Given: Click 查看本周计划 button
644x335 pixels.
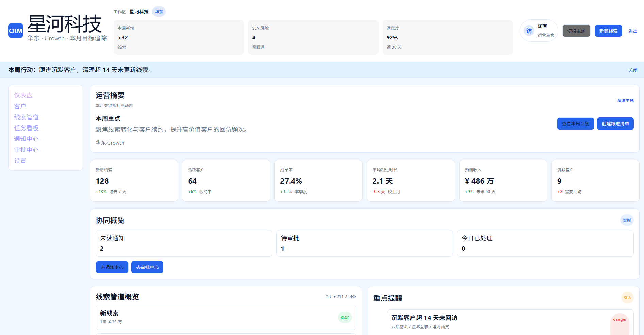Looking at the screenshot, I should point(575,124).
